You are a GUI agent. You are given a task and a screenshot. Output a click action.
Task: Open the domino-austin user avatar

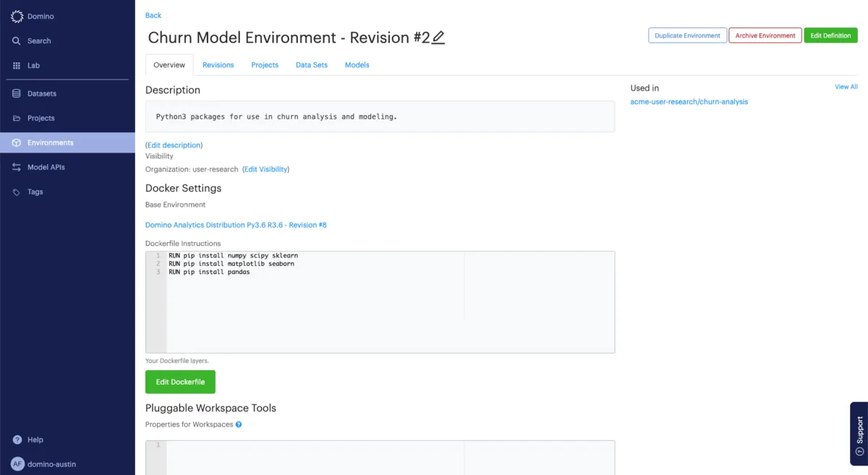tap(17, 464)
